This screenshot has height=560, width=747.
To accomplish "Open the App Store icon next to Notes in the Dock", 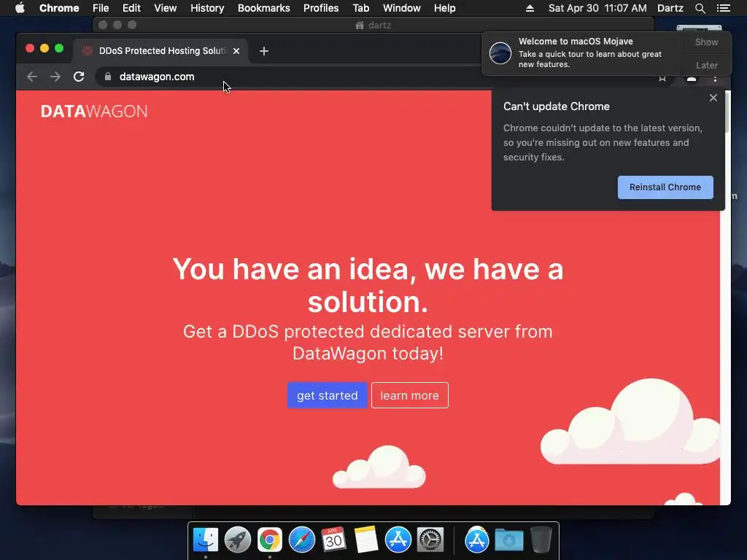I will pos(398,540).
